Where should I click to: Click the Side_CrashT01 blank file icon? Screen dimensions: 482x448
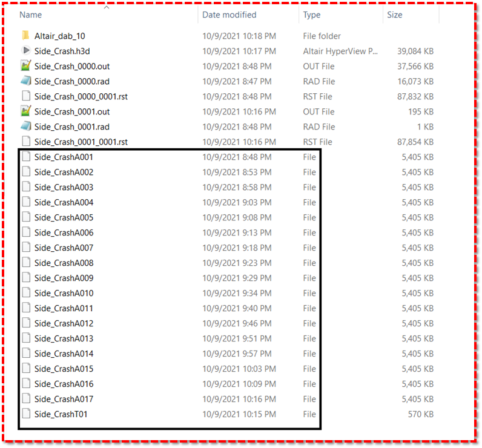[x=26, y=413]
